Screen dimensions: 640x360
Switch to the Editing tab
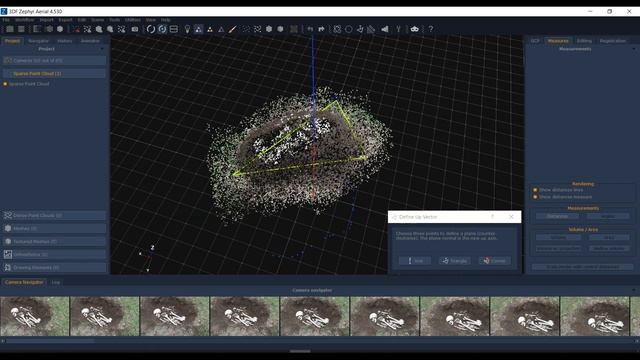coord(584,41)
